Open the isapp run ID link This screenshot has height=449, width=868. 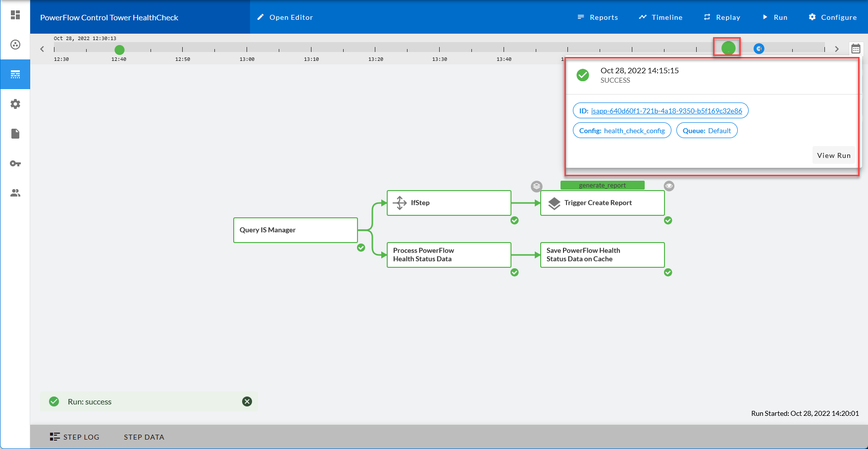coord(666,111)
